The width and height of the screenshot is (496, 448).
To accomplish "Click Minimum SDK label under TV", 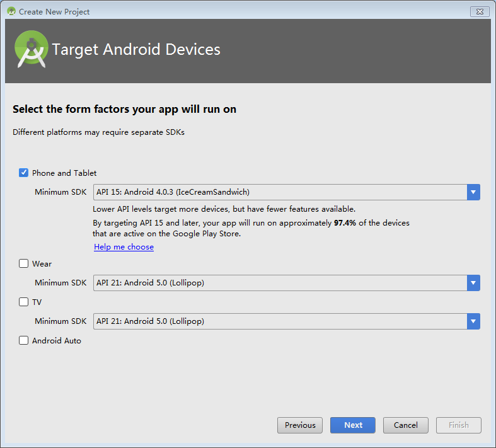I will point(61,321).
